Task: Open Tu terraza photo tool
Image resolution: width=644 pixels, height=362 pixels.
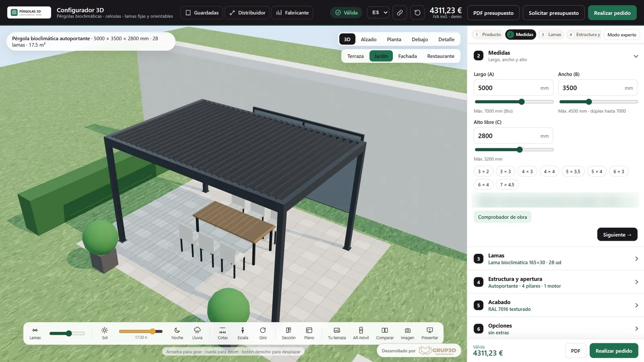Action: tap(337, 333)
